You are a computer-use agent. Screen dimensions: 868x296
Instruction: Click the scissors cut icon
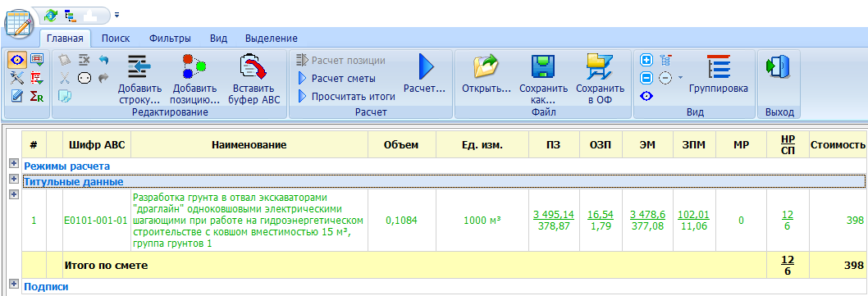tap(65, 78)
